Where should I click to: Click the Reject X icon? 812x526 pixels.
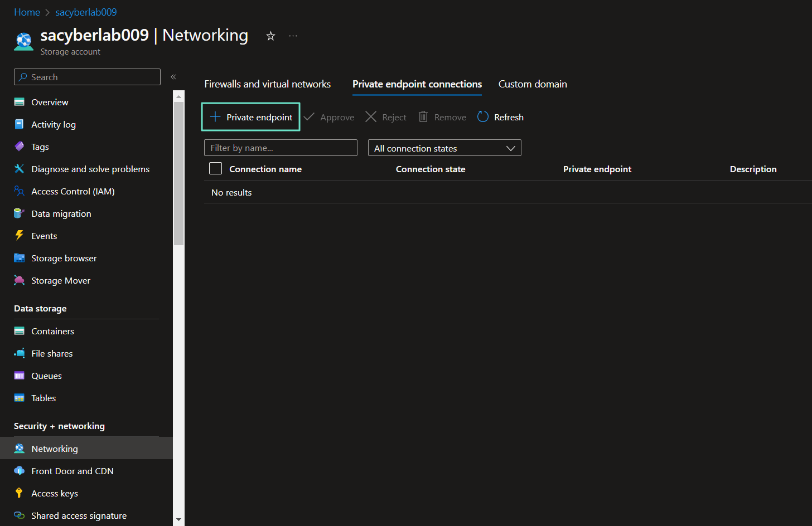click(371, 116)
